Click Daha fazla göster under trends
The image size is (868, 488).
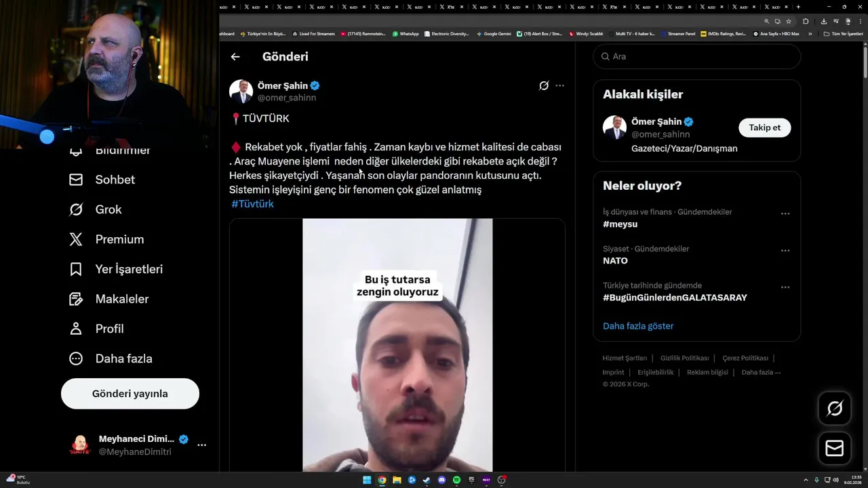point(638,326)
